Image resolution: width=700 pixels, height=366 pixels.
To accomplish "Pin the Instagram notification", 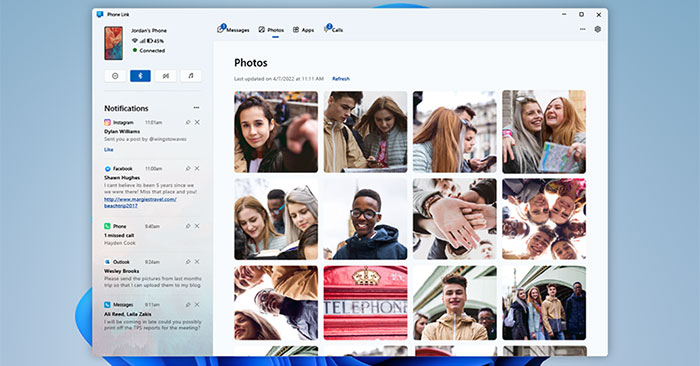I will (188, 122).
